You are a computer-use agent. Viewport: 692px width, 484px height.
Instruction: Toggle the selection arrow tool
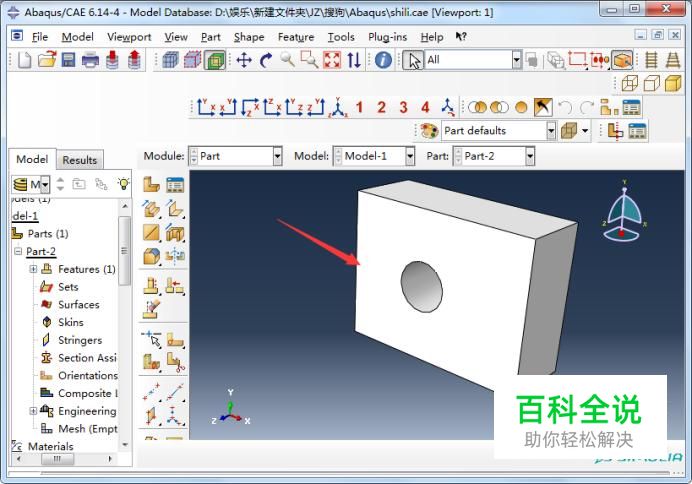(413, 60)
